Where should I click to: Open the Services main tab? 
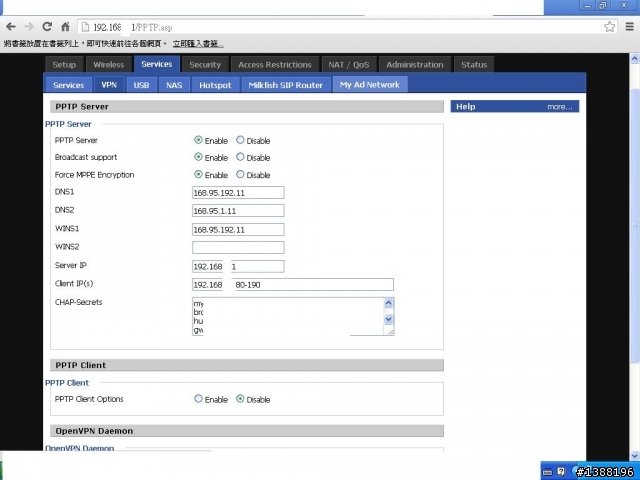click(157, 64)
